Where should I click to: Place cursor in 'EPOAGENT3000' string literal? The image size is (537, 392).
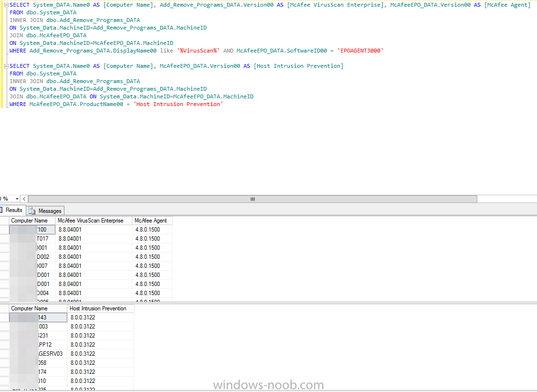360,51
